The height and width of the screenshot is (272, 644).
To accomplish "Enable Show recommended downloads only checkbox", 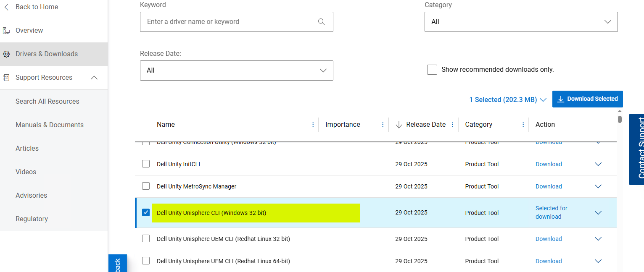I will (x=432, y=70).
